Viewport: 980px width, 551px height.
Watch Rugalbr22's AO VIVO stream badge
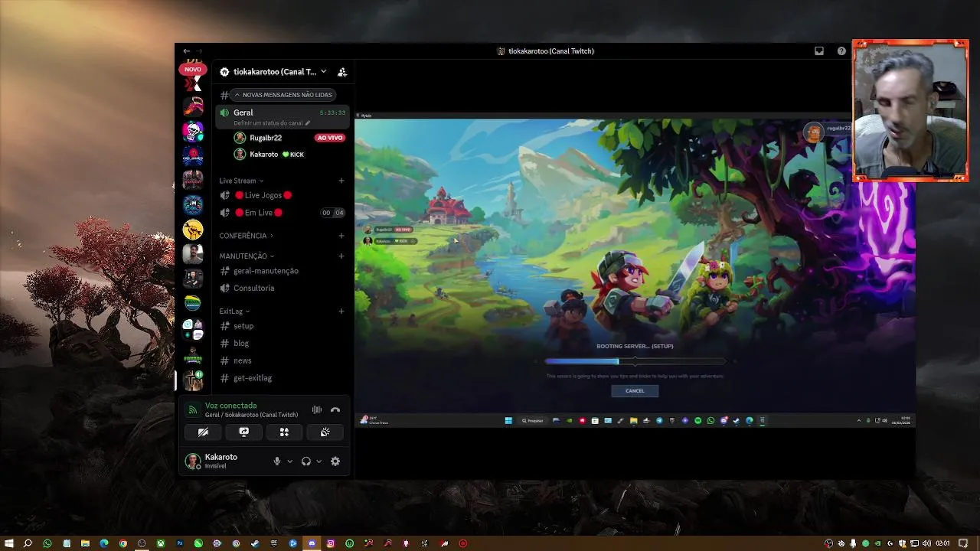click(x=330, y=138)
